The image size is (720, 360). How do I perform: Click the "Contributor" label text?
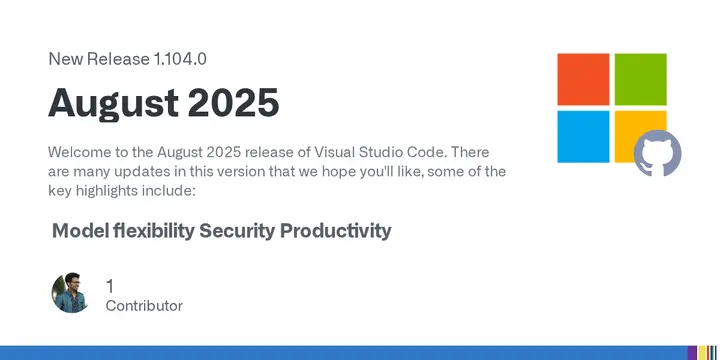(x=144, y=306)
